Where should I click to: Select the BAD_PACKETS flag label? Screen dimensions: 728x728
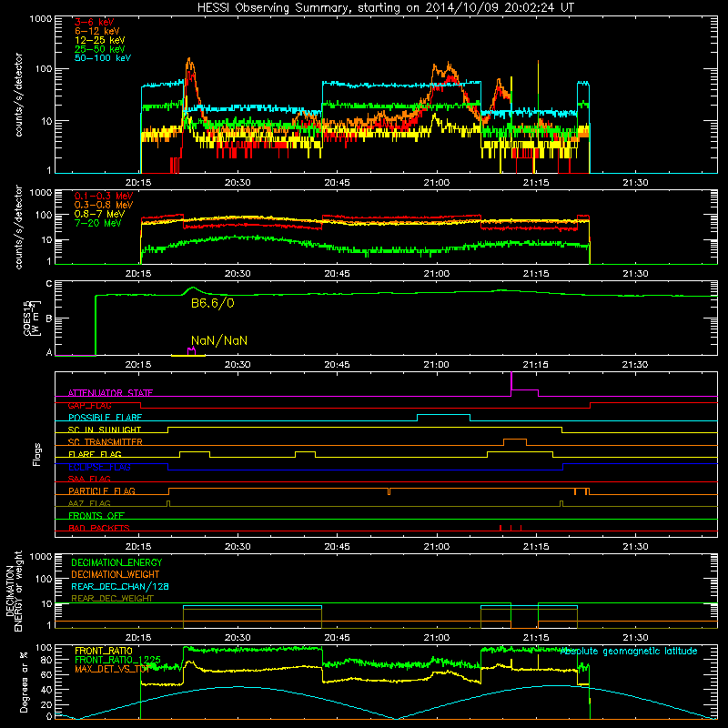click(x=99, y=528)
